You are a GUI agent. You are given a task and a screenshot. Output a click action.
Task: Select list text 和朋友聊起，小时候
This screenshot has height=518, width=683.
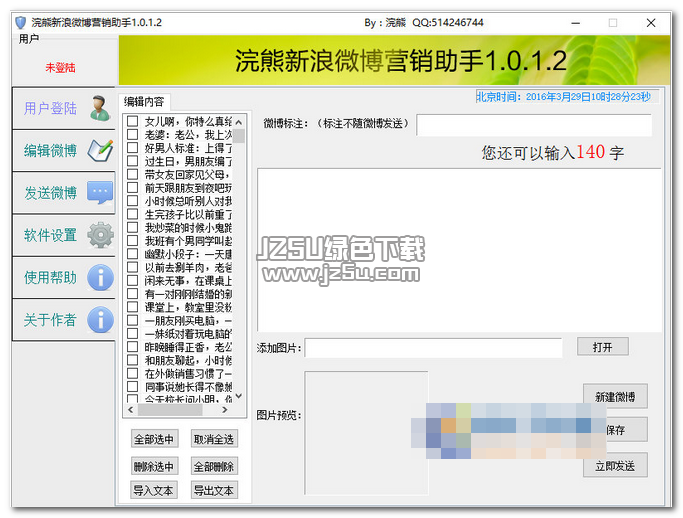[188, 360]
